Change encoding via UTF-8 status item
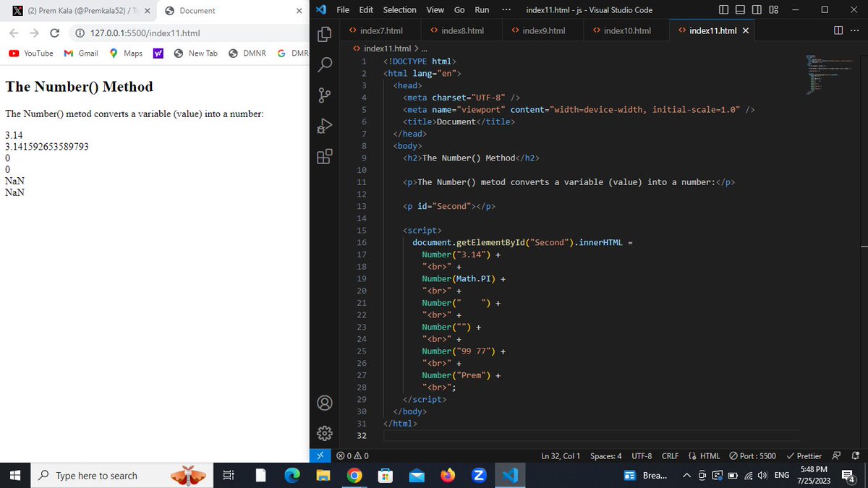This screenshot has width=868, height=488. pos(642,455)
